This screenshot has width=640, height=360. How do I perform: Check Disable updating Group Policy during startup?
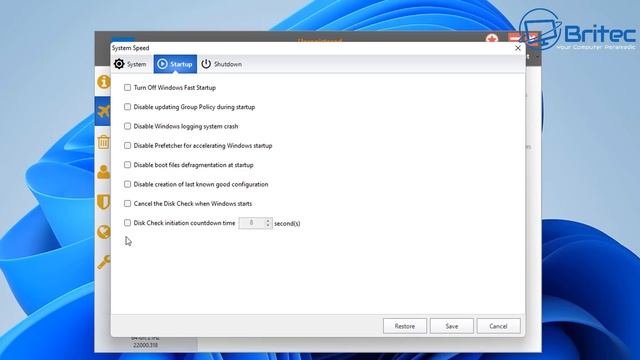[127, 107]
